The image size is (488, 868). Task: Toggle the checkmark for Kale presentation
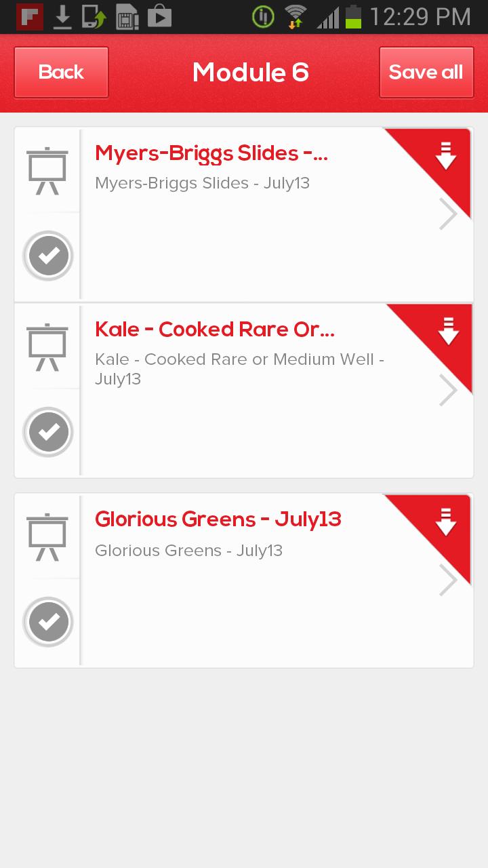point(48,432)
